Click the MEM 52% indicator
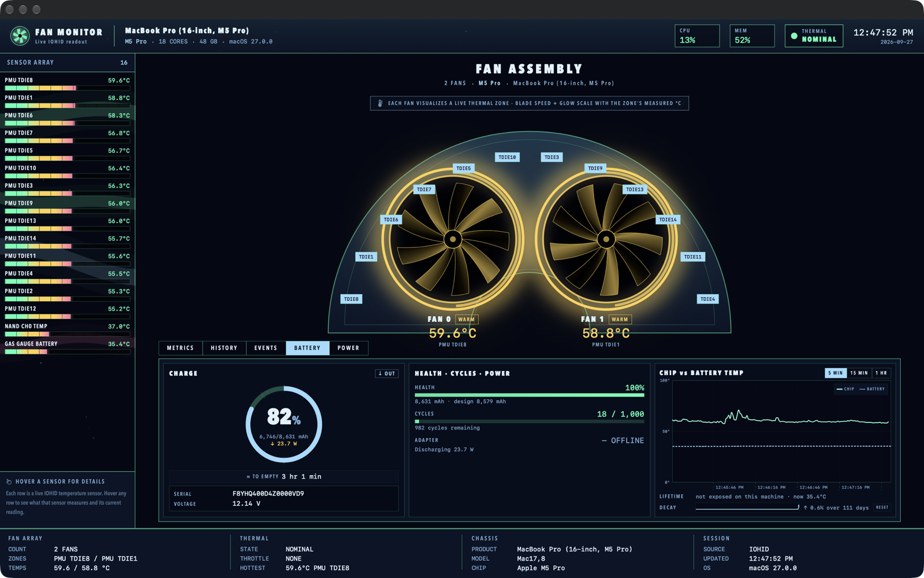This screenshot has height=578, width=924. coord(752,36)
